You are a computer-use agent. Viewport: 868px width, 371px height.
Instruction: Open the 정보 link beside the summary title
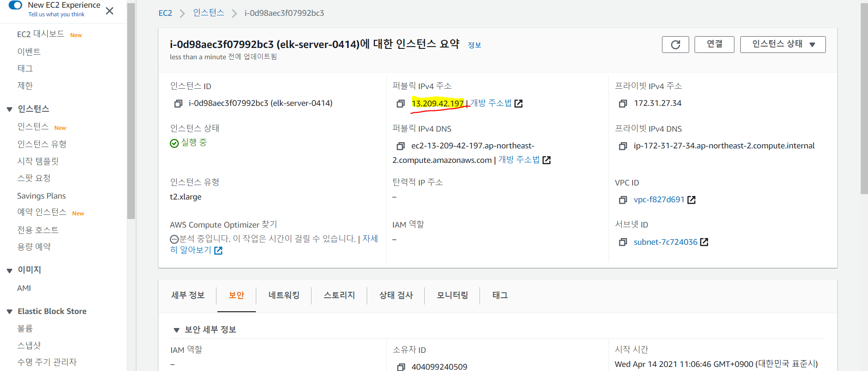[475, 45]
